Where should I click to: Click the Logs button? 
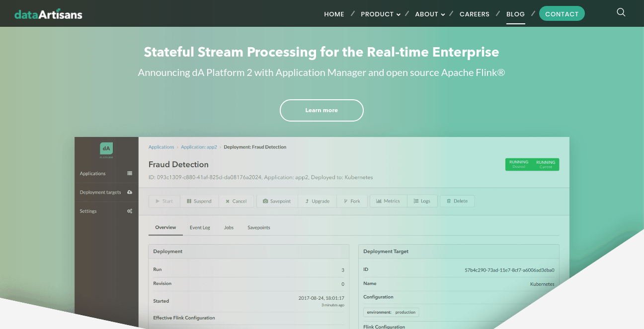point(422,201)
